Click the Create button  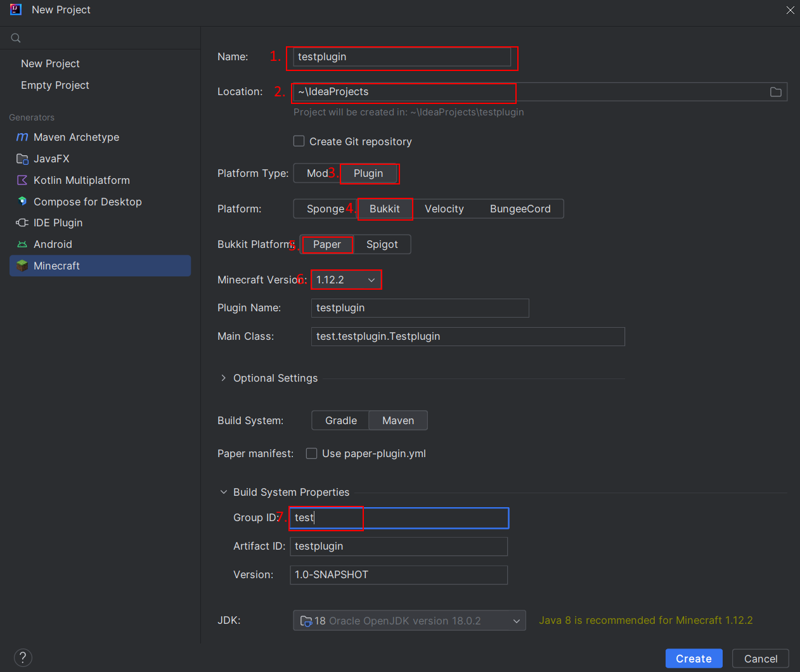(x=694, y=659)
